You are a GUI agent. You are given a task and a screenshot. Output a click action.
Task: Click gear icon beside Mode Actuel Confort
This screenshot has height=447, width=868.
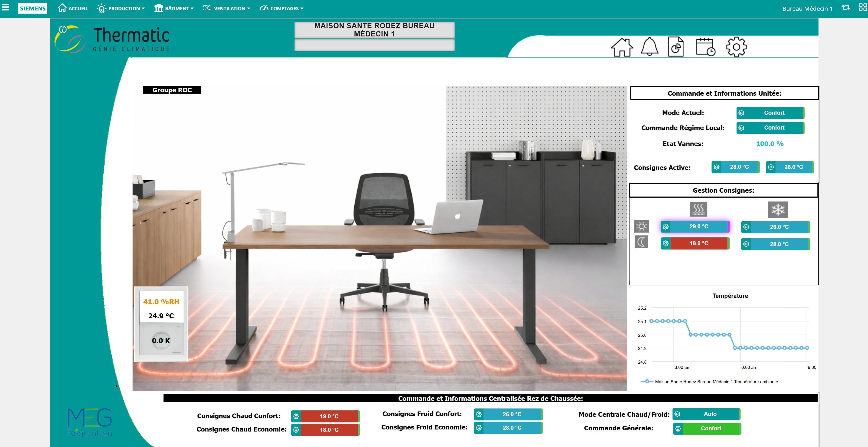pyautogui.click(x=741, y=113)
